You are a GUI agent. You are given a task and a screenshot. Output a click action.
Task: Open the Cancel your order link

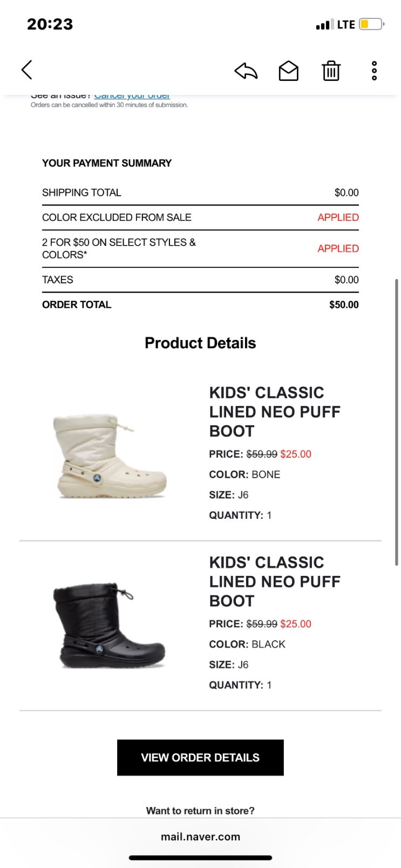pyautogui.click(x=132, y=96)
